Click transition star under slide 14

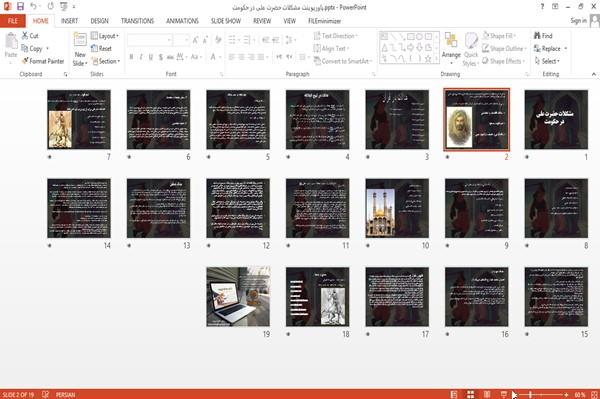pos(49,246)
